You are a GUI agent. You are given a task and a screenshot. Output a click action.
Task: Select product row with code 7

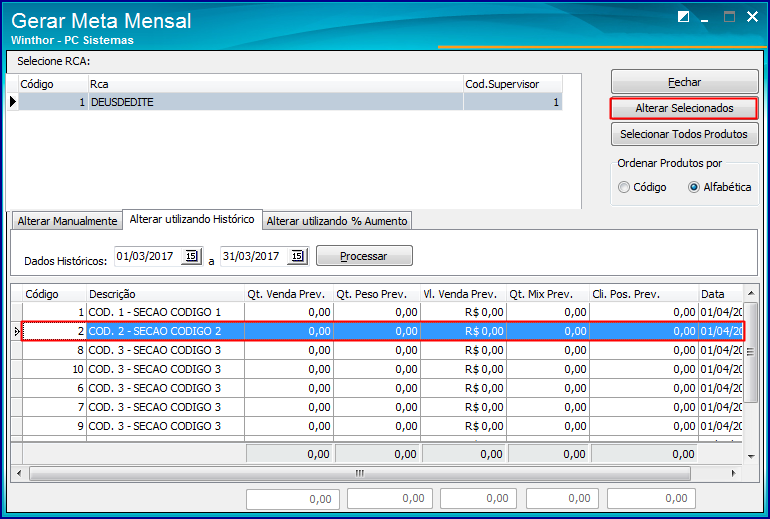coord(383,407)
